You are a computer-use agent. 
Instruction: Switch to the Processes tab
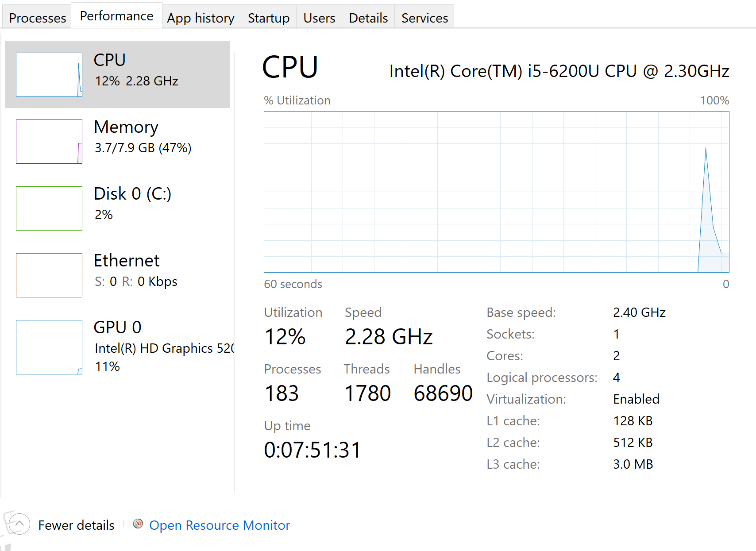click(x=37, y=18)
